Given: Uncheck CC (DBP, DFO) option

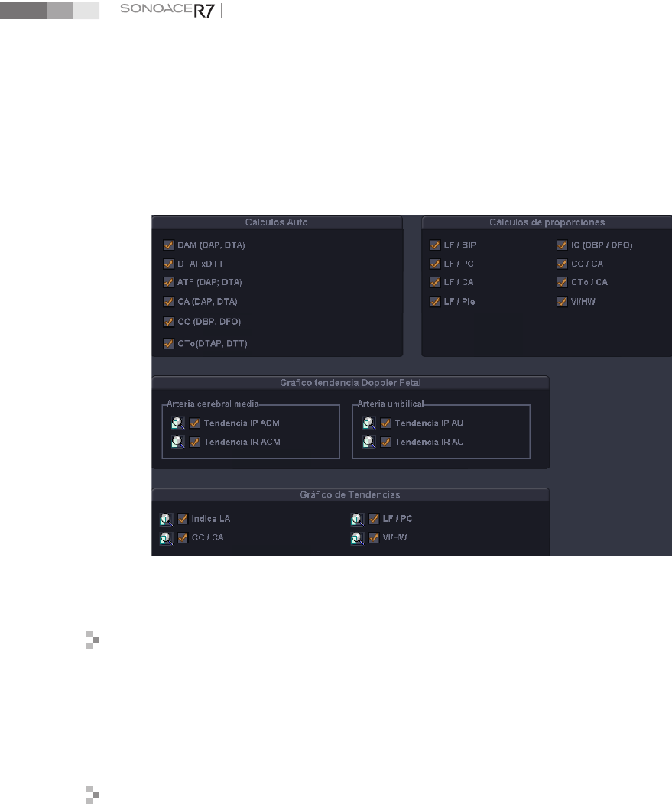Looking at the screenshot, I should pyautogui.click(x=168, y=322).
